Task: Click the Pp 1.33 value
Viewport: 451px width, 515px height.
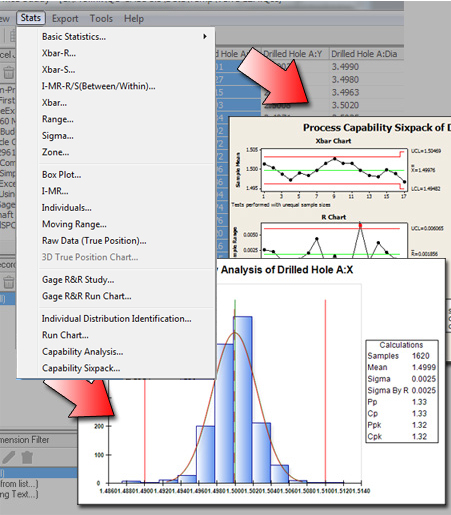Action: click(x=419, y=402)
